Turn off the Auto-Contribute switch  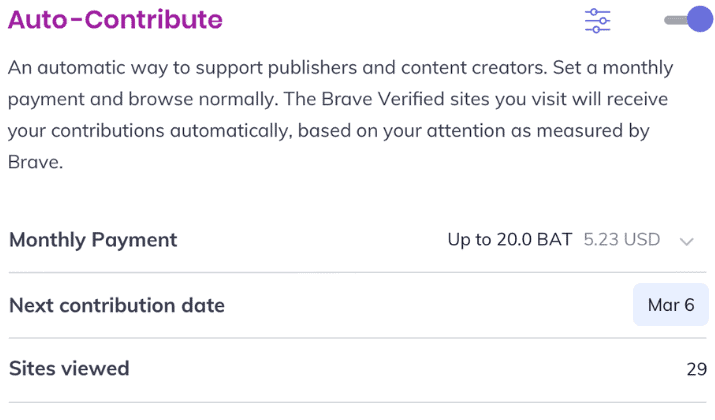(688, 20)
